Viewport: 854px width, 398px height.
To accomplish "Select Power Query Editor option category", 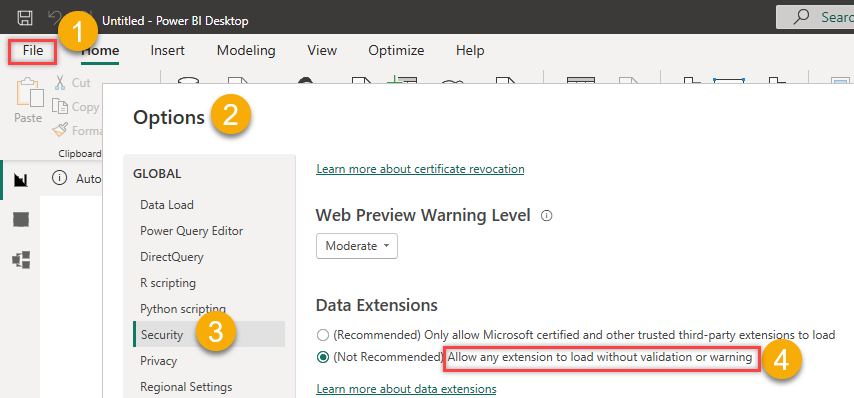I will coord(191,231).
